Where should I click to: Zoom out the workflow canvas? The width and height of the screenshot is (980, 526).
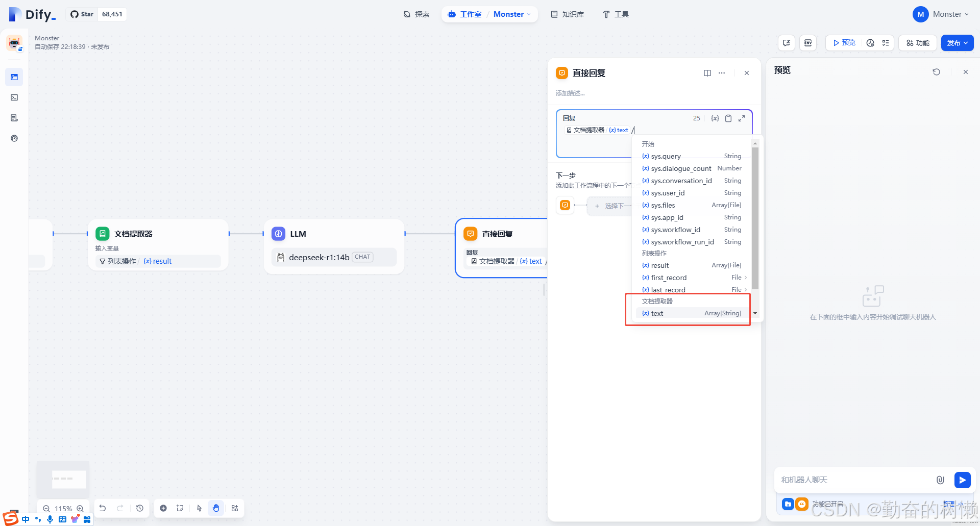[x=46, y=509]
